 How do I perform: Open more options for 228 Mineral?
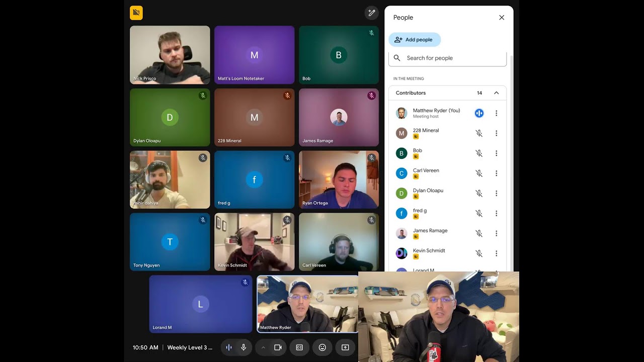496,133
